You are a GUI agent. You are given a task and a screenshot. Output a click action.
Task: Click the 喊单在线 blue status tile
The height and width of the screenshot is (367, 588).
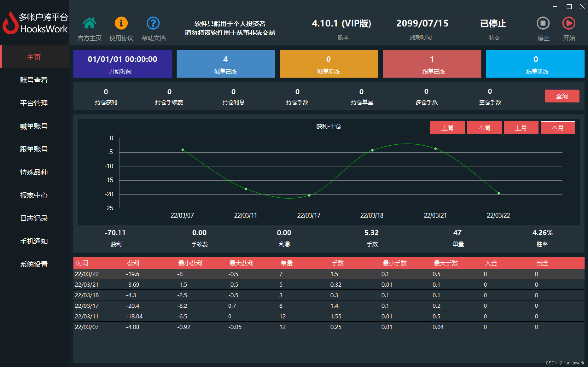pos(225,64)
